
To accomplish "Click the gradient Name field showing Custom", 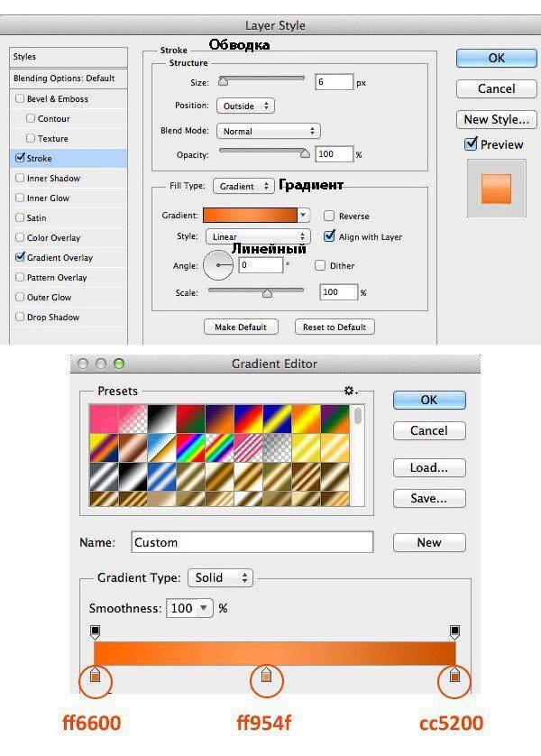I will 252,542.
